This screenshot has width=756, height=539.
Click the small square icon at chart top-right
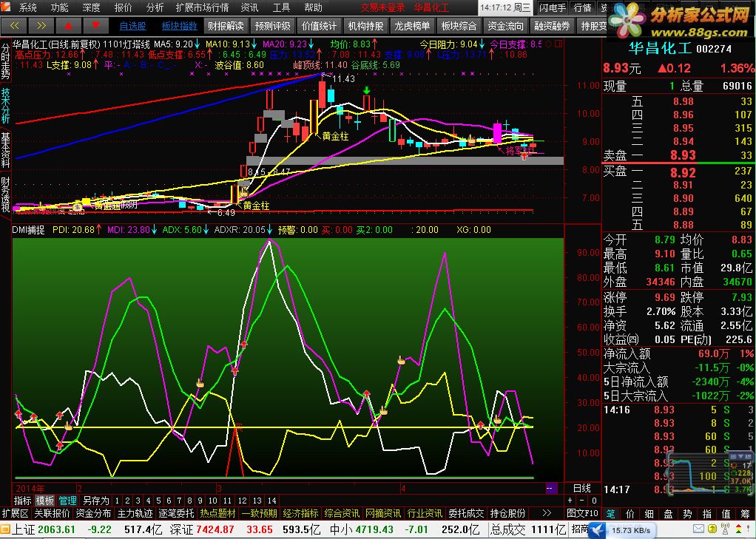558,44
